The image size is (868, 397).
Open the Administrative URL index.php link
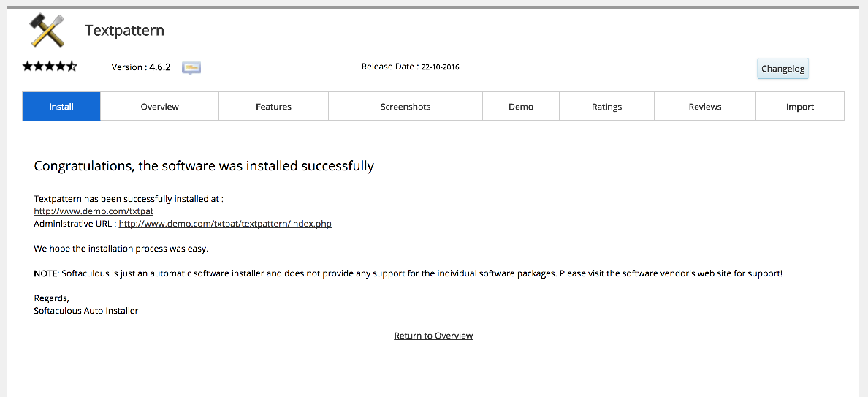(x=225, y=224)
